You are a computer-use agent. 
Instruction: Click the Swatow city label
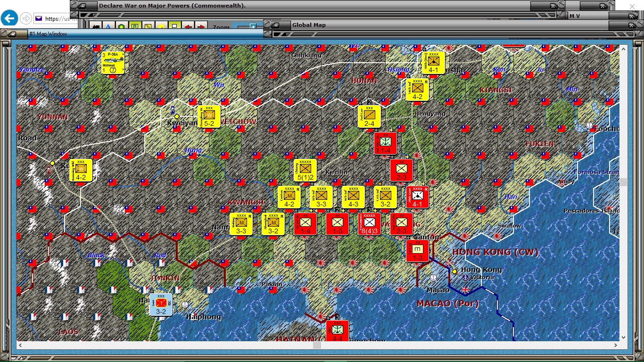510,226
